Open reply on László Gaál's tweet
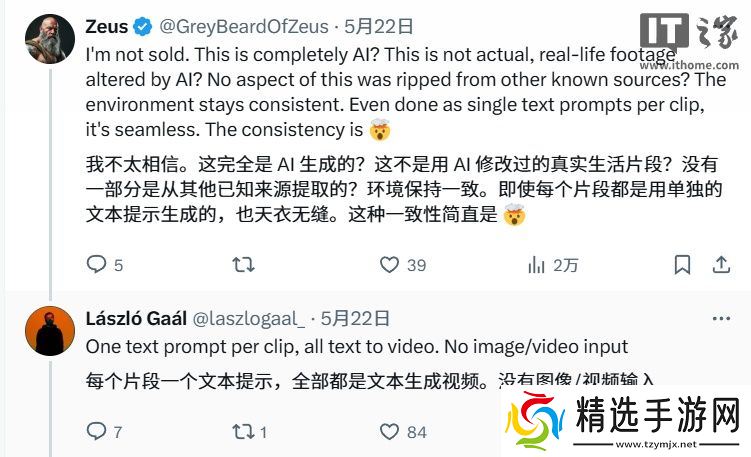Screen dimensions: 751x457 tap(96, 431)
